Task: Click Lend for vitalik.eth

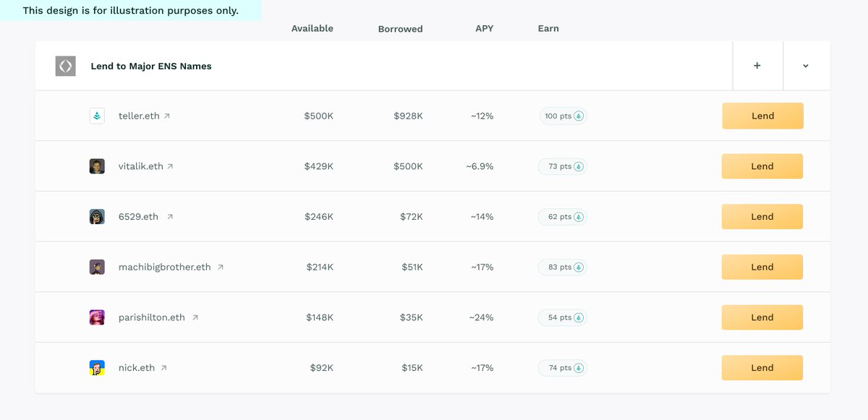Action: [x=762, y=166]
